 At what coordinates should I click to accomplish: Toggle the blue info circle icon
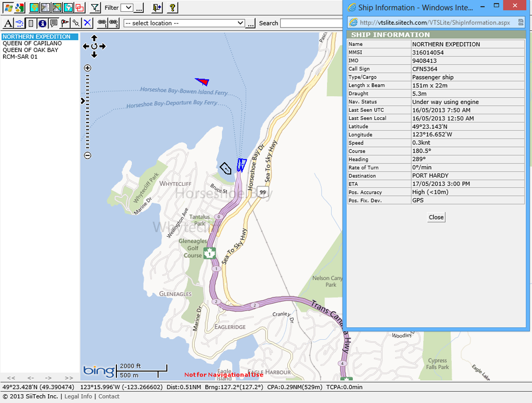(x=43, y=23)
